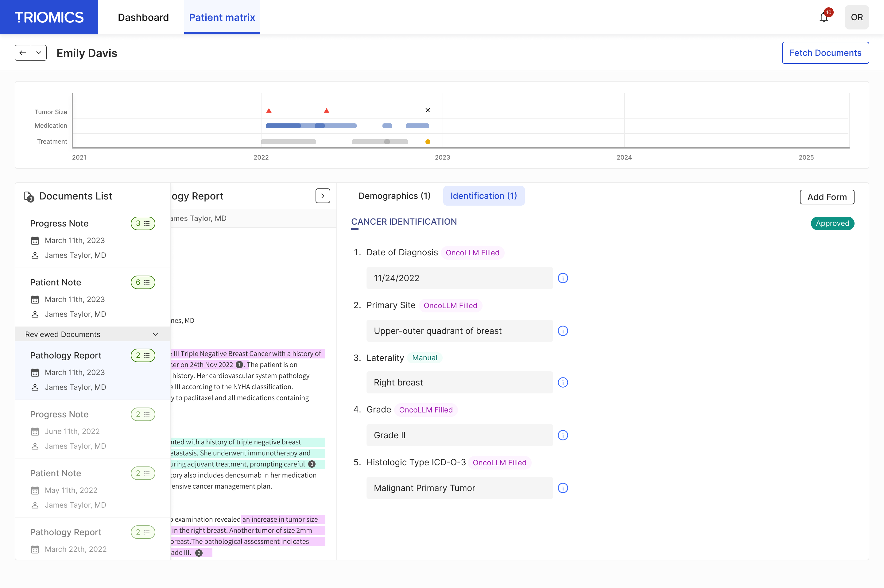Screen dimensions: 884x588
Task: Open the info icon for Laterality
Action: (563, 382)
